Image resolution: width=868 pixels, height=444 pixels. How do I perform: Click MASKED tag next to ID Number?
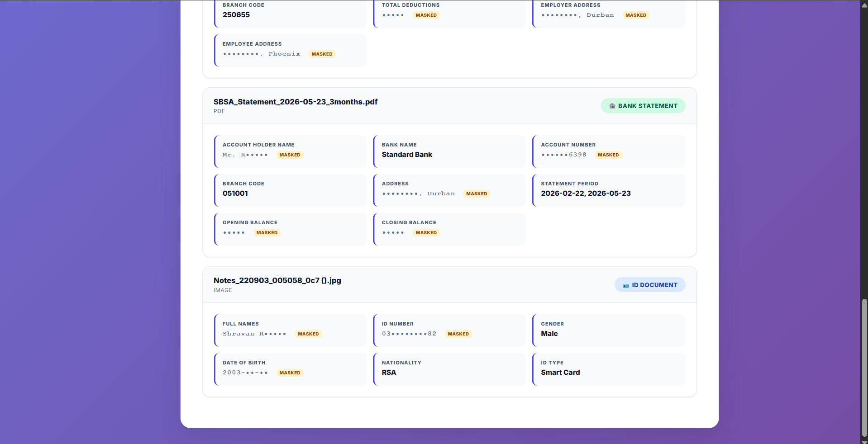458,334
